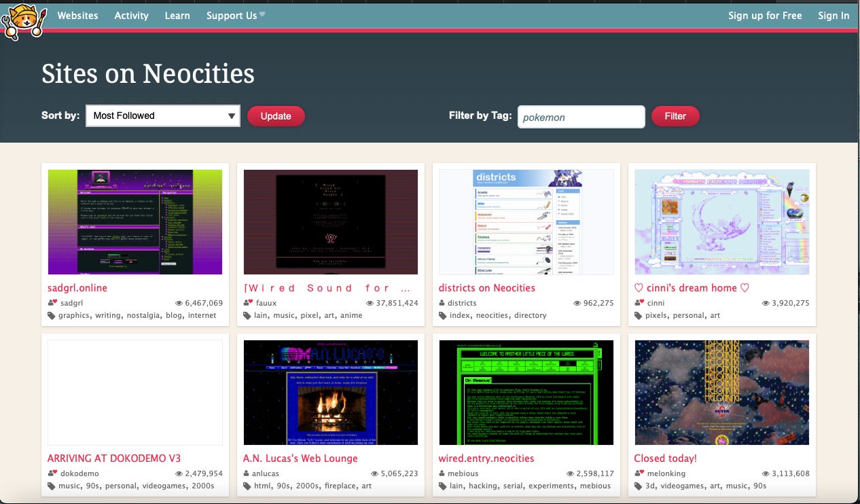Click the tag icon before html, 90s, 2000s

click(x=247, y=486)
